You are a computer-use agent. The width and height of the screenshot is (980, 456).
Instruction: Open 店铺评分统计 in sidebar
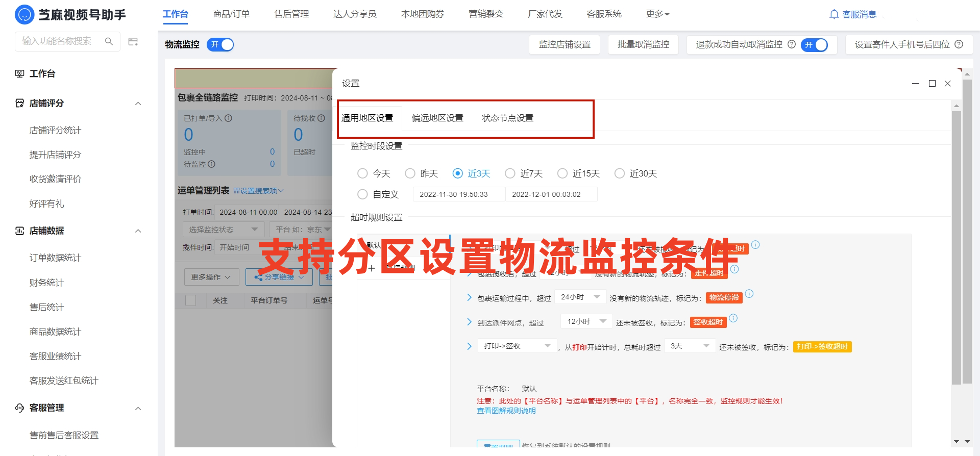tap(55, 130)
